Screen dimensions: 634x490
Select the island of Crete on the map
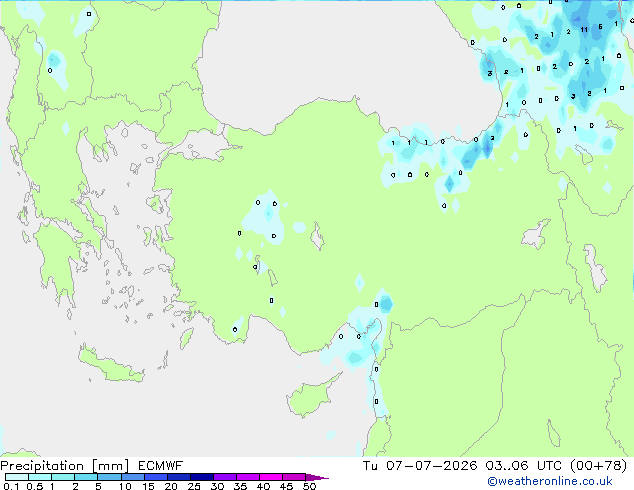pyautogui.click(x=110, y=365)
